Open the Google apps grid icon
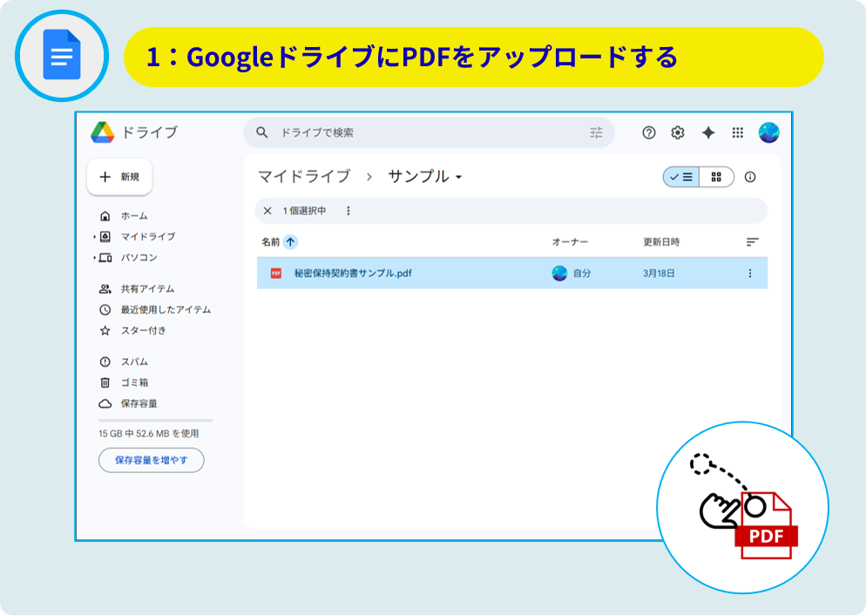Image resolution: width=866 pixels, height=616 pixels. [738, 132]
